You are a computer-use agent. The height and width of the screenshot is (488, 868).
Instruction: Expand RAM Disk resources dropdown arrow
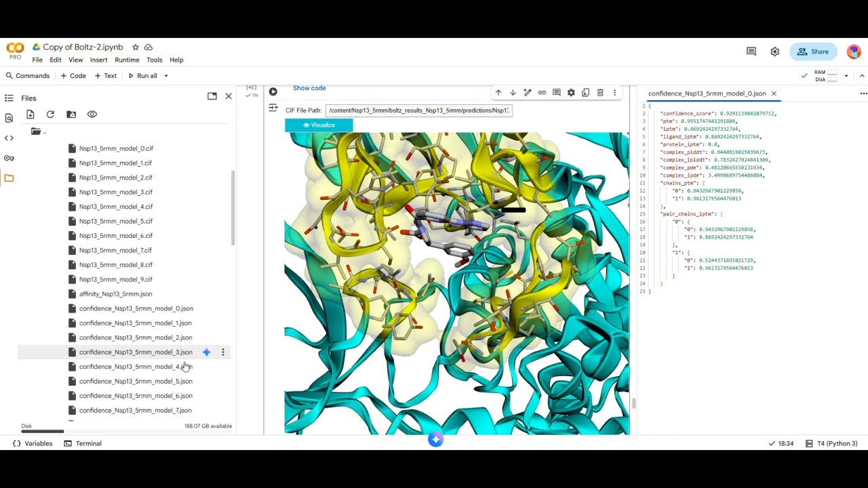(x=846, y=76)
